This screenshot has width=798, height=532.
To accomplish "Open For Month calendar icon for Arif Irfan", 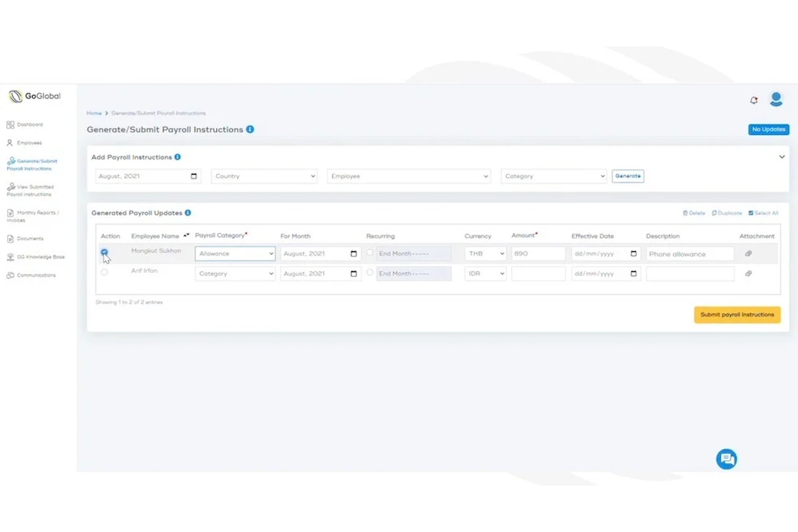I will (x=354, y=274).
